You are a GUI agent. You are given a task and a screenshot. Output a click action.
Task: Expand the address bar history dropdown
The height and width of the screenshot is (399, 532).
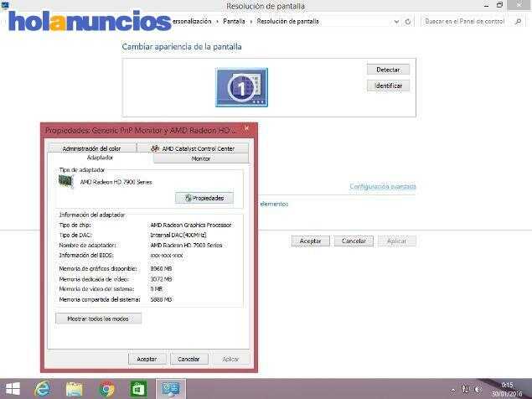396,22
